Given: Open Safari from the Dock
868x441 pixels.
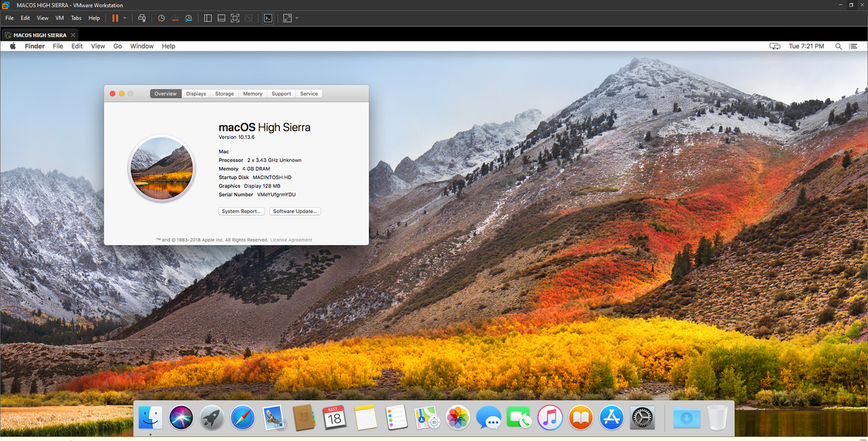Looking at the screenshot, I should tap(242, 417).
